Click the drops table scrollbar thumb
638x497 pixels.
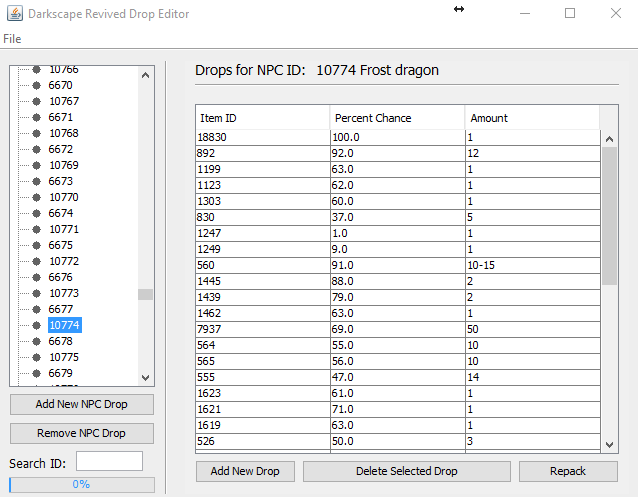[609, 216]
